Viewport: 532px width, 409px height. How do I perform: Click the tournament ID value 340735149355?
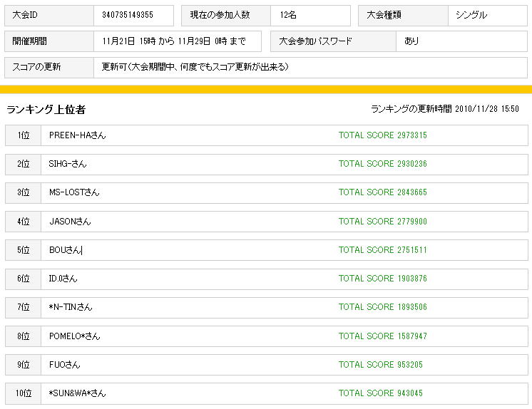tap(128, 15)
